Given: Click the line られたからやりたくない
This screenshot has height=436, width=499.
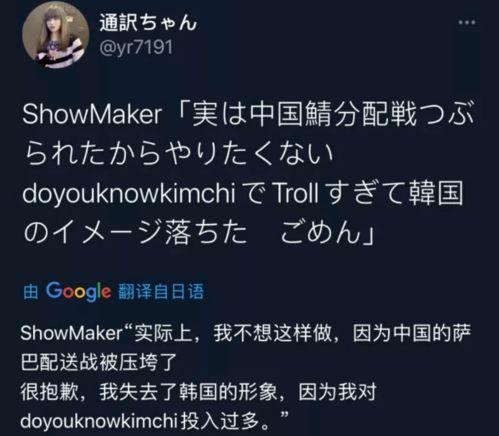Looking at the screenshot, I should [x=179, y=154].
